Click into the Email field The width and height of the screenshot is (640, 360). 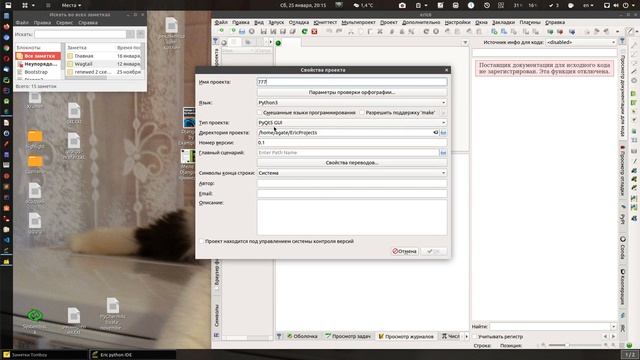tap(352, 194)
